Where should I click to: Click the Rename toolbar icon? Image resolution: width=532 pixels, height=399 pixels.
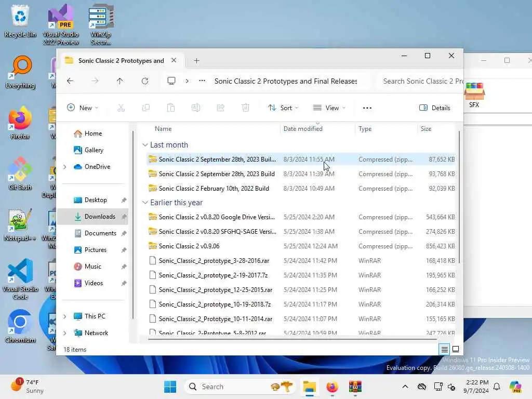pyautogui.click(x=196, y=108)
